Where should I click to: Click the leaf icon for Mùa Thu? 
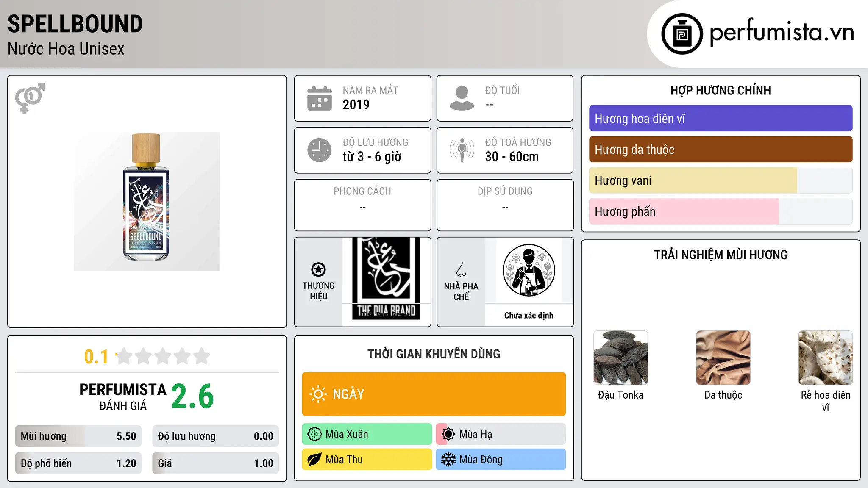[x=314, y=460]
